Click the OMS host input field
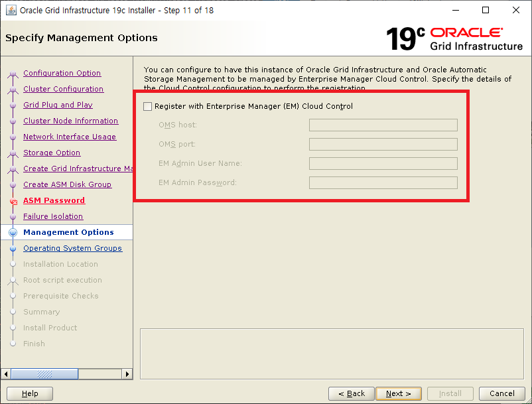This screenshot has height=404, width=532. pyautogui.click(x=383, y=125)
